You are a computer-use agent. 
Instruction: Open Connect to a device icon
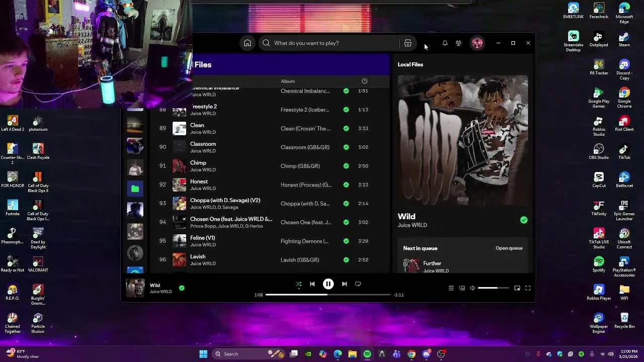[462, 288]
